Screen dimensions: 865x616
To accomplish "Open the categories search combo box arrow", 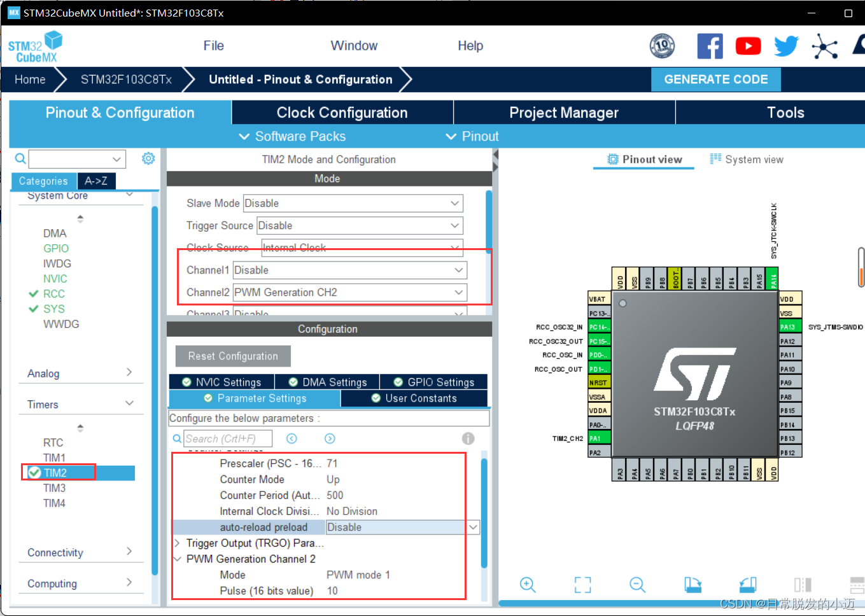I will [116, 158].
